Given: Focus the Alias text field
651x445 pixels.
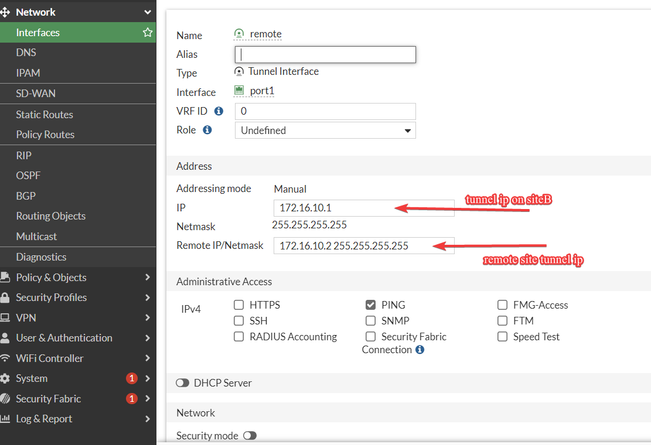Looking at the screenshot, I should tap(325, 54).
